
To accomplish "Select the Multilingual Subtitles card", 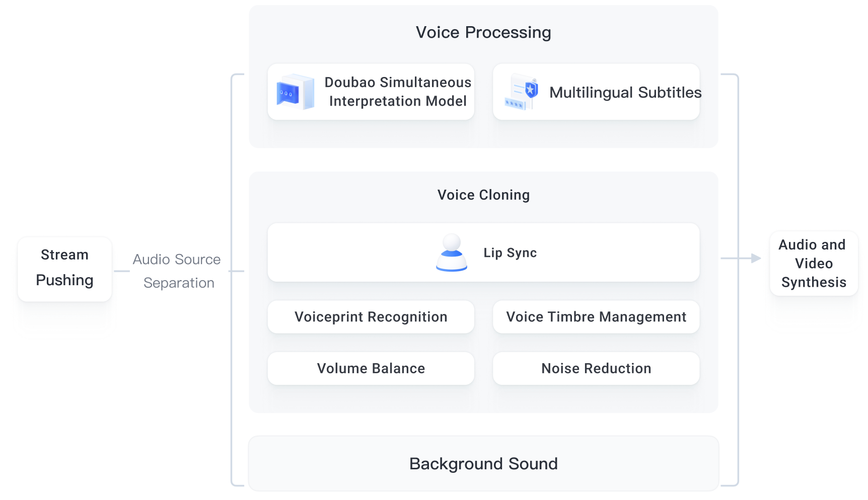I will pos(596,92).
